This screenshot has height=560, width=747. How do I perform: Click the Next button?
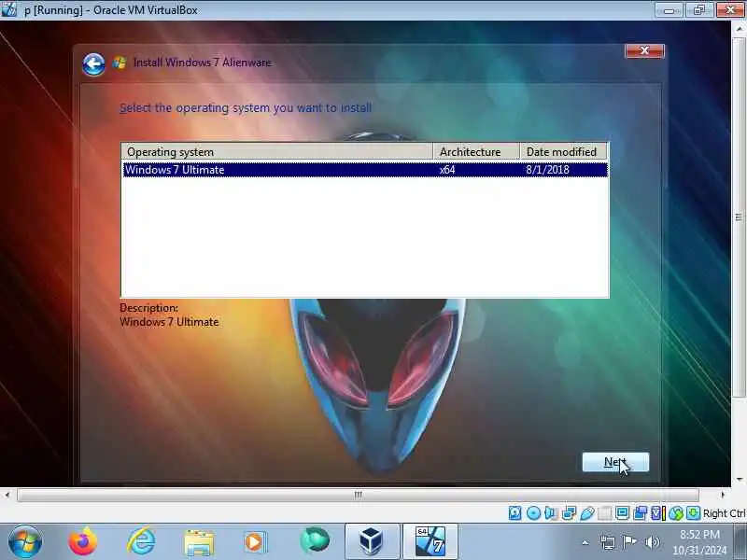[615, 462]
